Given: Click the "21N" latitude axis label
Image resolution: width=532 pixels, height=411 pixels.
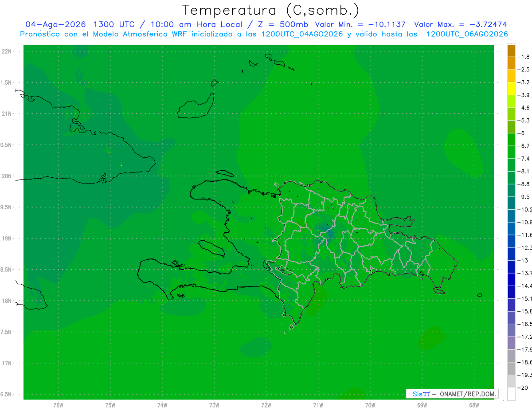Looking at the screenshot, I should coord(7,114).
